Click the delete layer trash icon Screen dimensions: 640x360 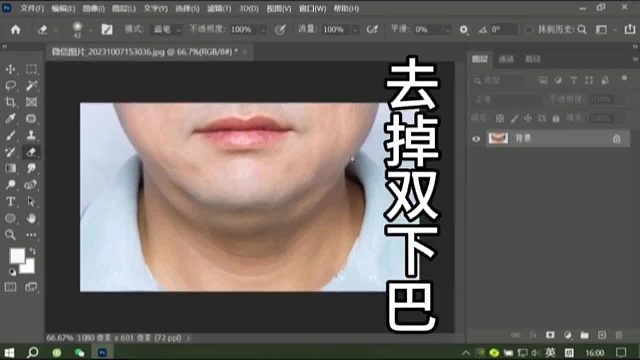(619, 335)
